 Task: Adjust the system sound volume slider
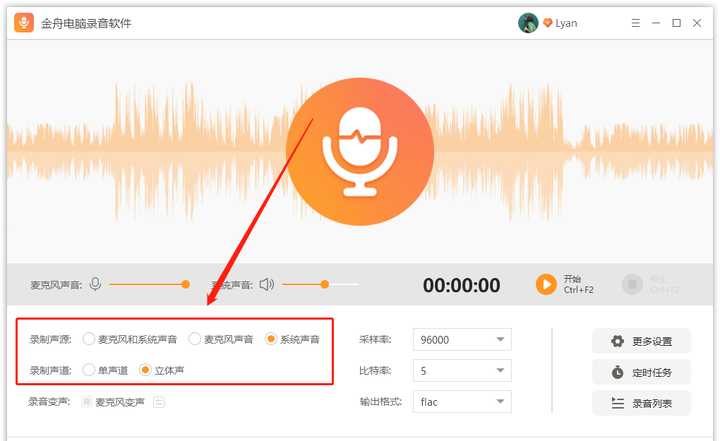[x=320, y=284]
